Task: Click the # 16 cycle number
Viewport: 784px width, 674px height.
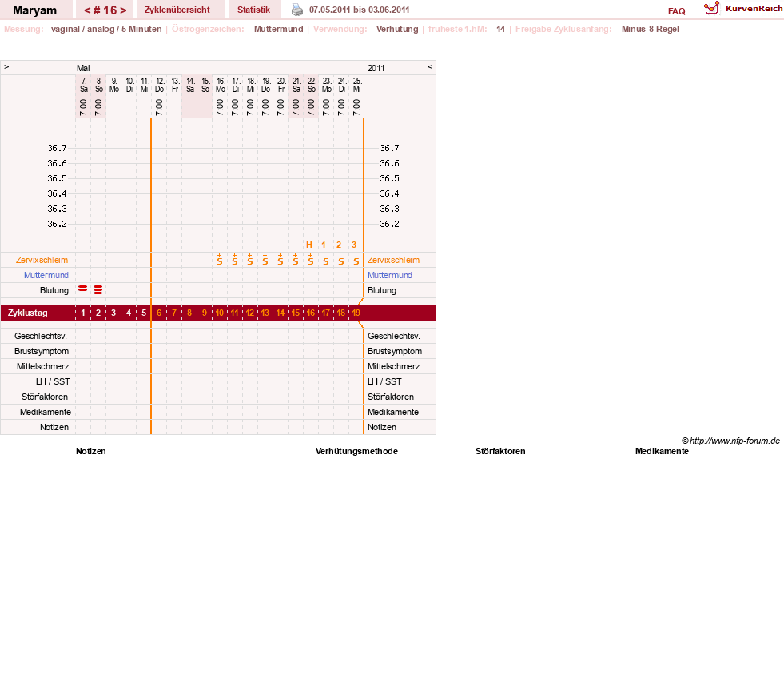Action: [x=105, y=10]
